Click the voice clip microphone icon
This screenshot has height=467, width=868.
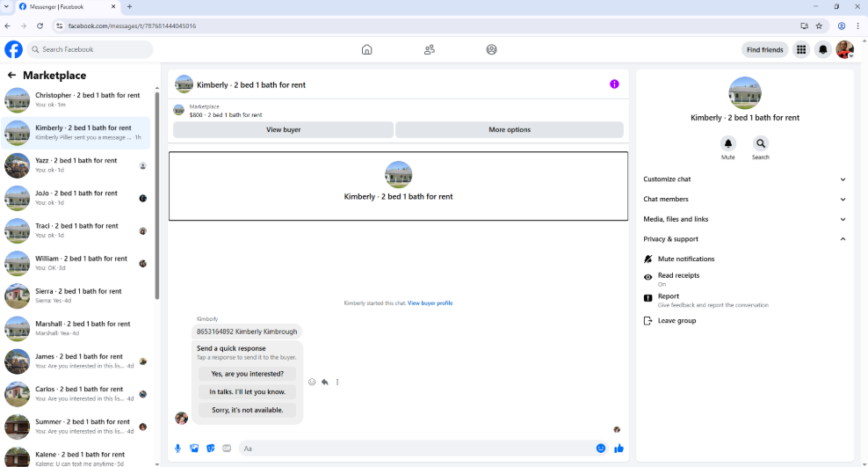point(177,449)
